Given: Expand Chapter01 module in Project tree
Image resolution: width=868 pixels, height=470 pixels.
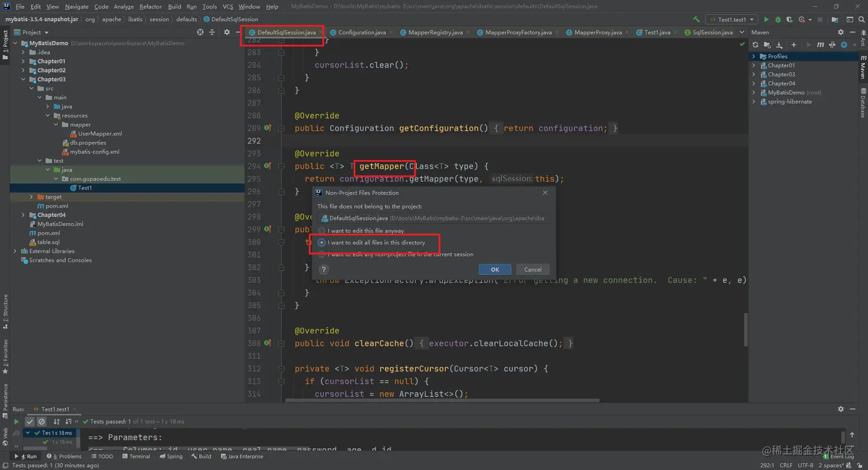Looking at the screenshot, I should [x=24, y=61].
